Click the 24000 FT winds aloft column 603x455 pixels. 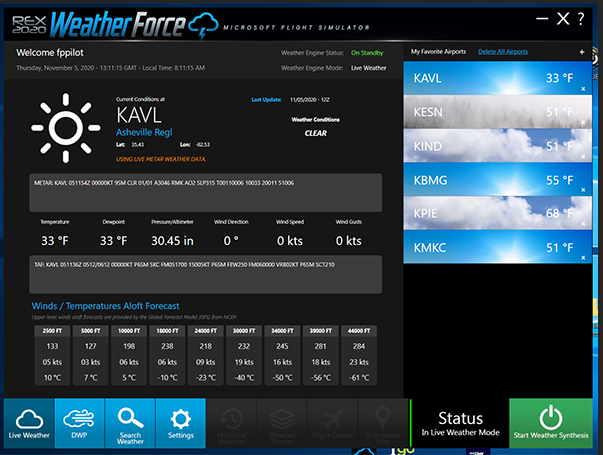pos(206,355)
